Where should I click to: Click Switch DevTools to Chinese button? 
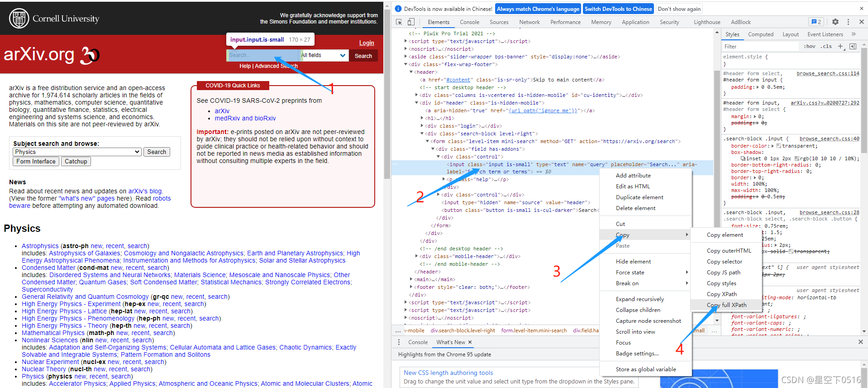[x=618, y=9]
